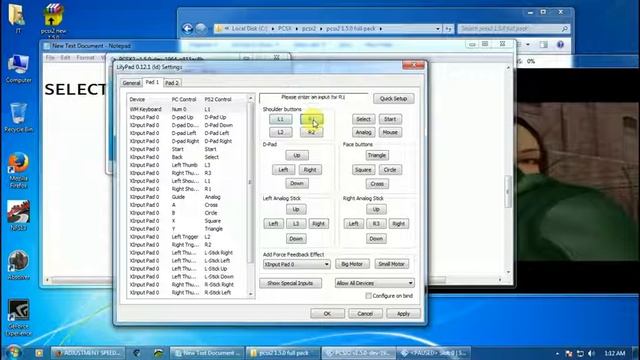The width and height of the screenshot is (640, 360).
Task: Switch to pcsx2 1.5.0 full pack taskbar item
Action: coord(283,353)
